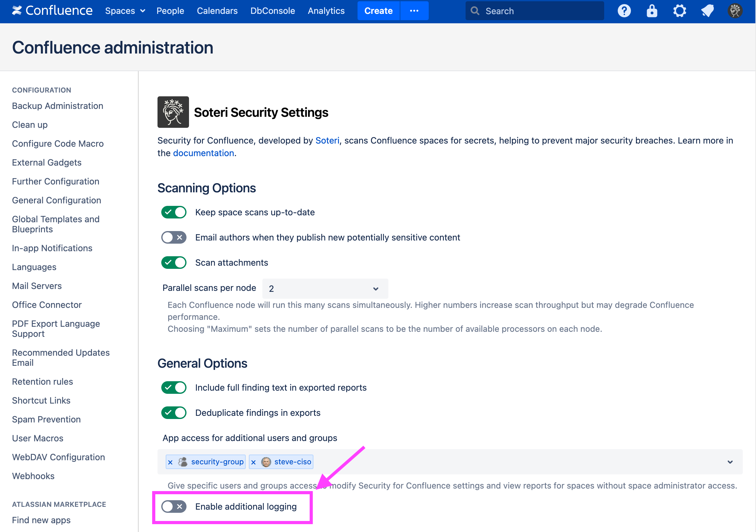Screen dimensions: 756x532
Task: Enable additional logging
Action: point(174,506)
